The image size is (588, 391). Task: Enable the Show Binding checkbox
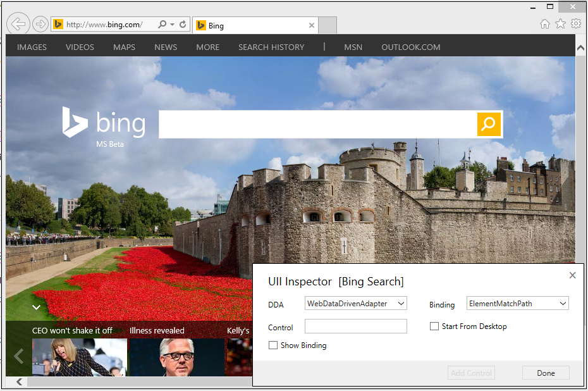(273, 345)
